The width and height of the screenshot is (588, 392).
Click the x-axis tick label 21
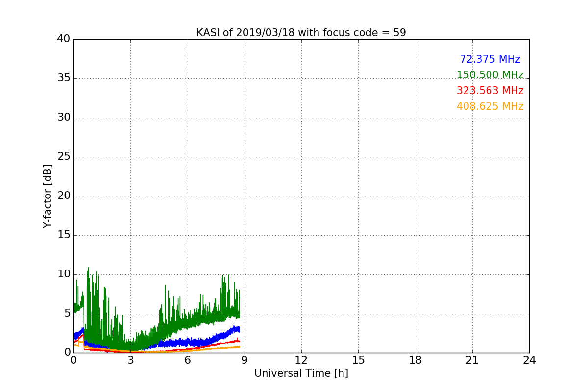pos(472,360)
